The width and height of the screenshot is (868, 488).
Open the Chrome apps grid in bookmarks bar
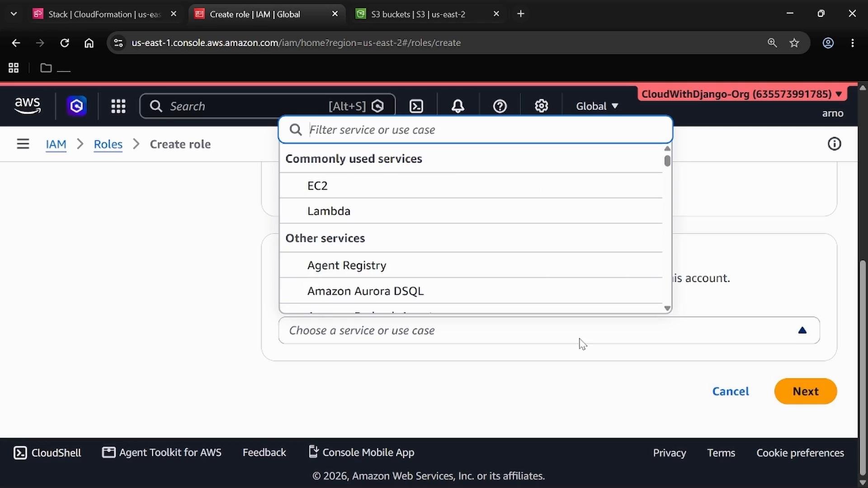[14, 68]
